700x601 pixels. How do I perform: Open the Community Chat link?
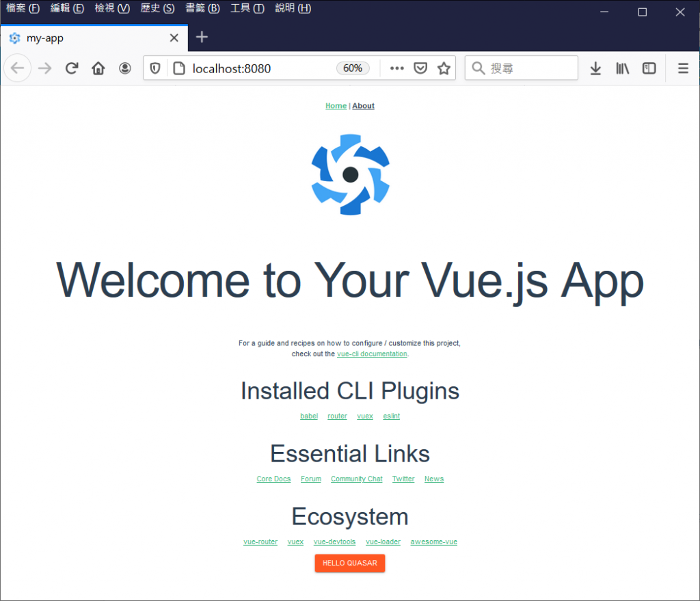coord(357,479)
